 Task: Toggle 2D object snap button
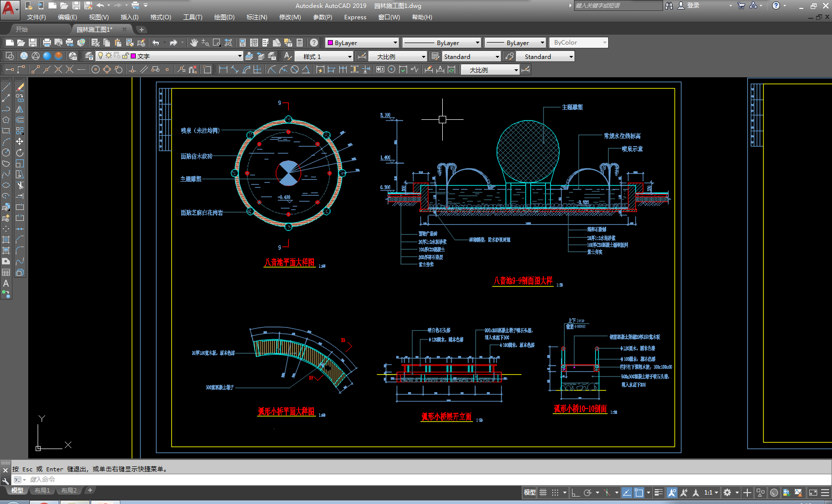click(639, 493)
